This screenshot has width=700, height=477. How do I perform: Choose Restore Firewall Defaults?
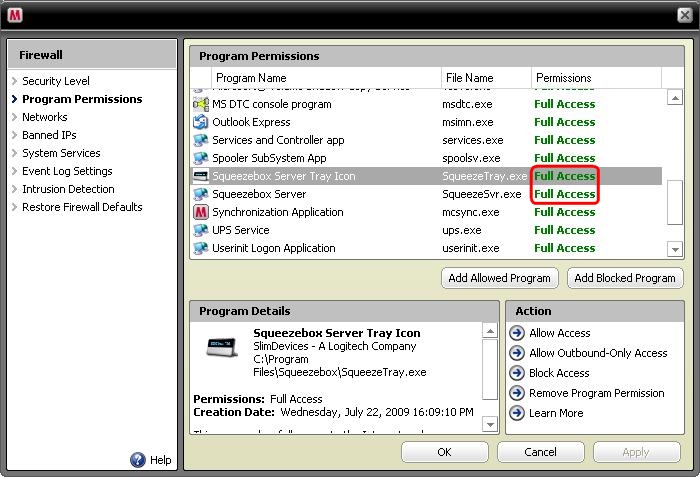click(82, 207)
